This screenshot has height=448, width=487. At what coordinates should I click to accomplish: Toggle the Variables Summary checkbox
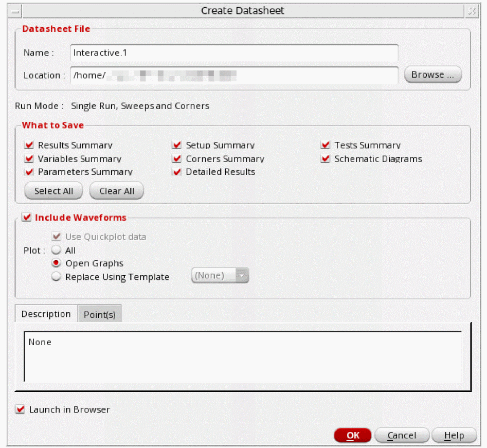(x=29, y=159)
